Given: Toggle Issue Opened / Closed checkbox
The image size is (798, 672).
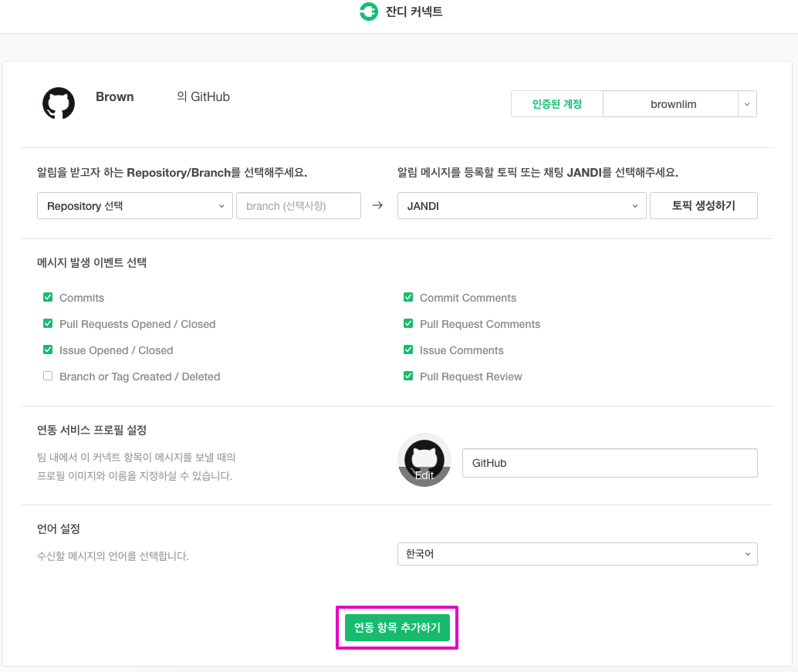Looking at the screenshot, I should (x=48, y=350).
